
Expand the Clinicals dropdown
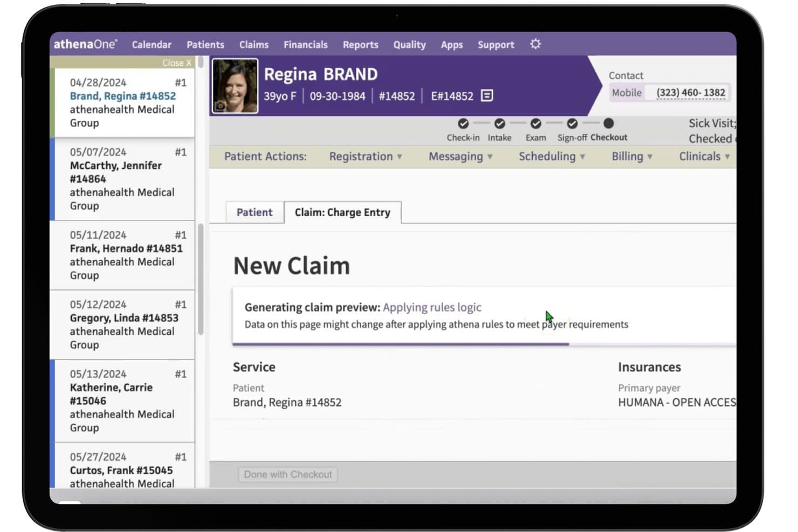[x=704, y=156]
